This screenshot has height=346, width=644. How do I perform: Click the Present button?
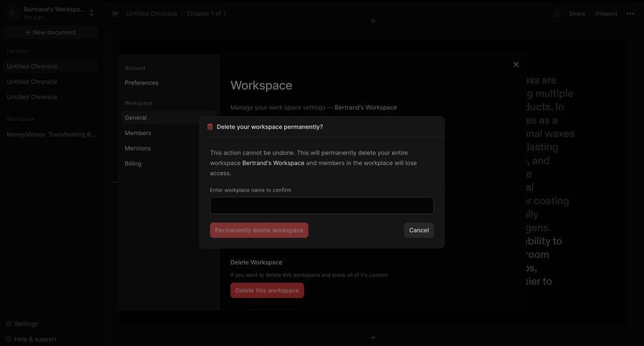point(606,14)
